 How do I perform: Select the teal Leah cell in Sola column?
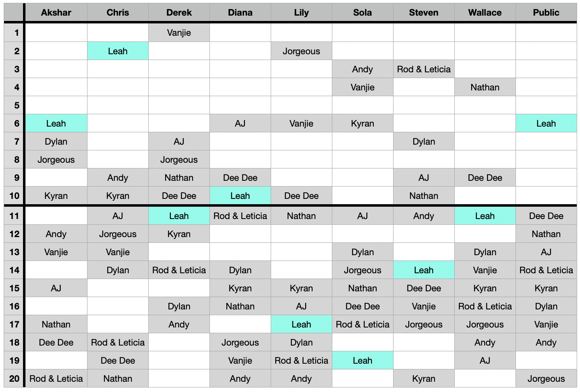pyautogui.click(x=363, y=360)
